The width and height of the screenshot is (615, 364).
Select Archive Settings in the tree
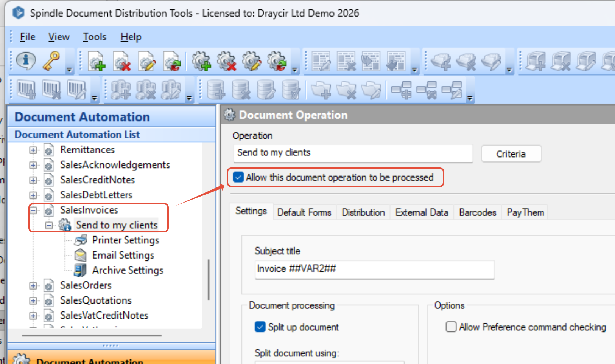tap(128, 270)
